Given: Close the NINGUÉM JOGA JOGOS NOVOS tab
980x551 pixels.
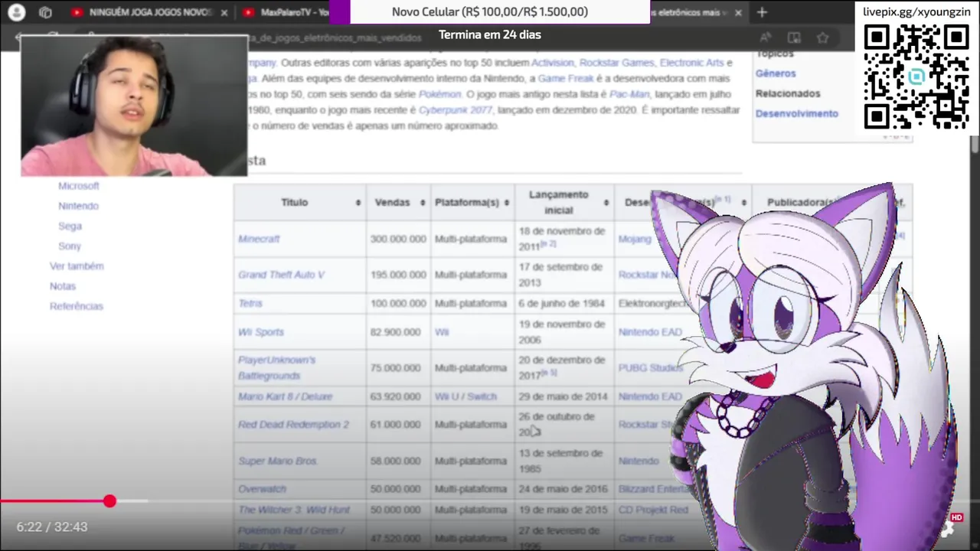Looking at the screenshot, I should click(x=224, y=12).
